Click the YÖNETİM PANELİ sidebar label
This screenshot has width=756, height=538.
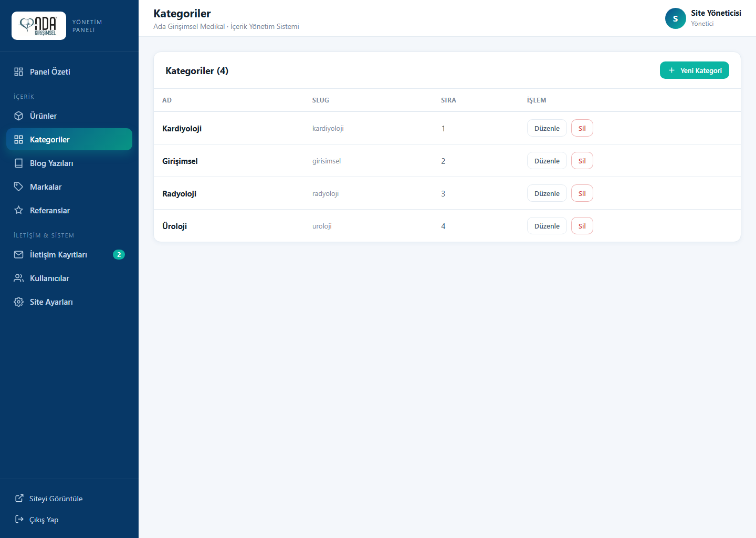click(87, 26)
